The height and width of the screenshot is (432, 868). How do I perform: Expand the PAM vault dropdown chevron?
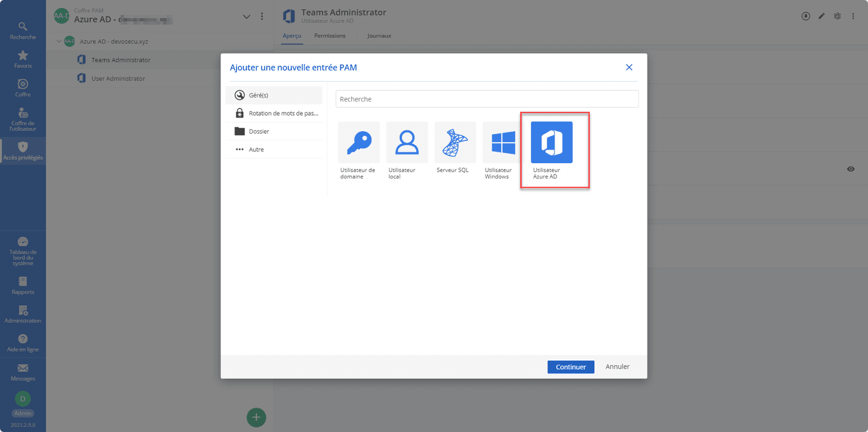(247, 17)
